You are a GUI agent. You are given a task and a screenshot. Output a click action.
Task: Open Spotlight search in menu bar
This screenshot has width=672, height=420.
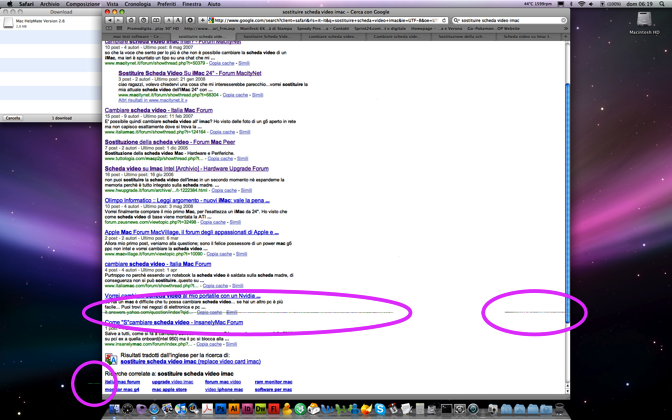click(x=663, y=4)
